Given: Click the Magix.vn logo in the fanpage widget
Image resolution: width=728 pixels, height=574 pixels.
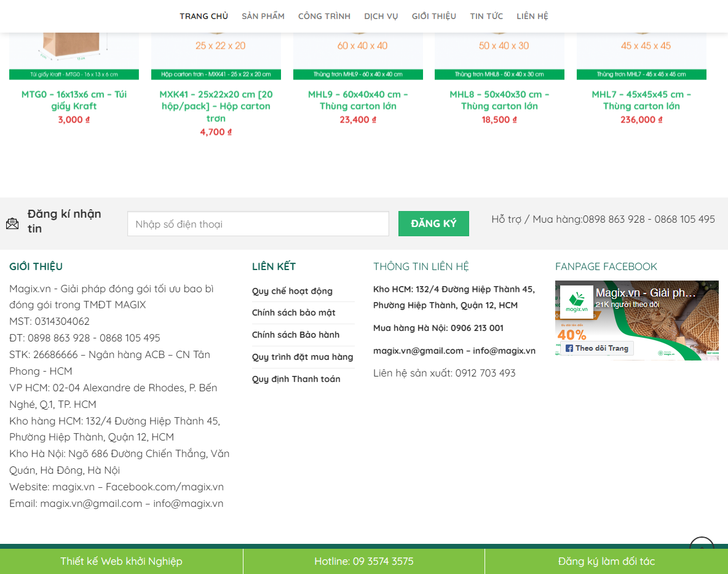Looking at the screenshot, I should click(575, 302).
